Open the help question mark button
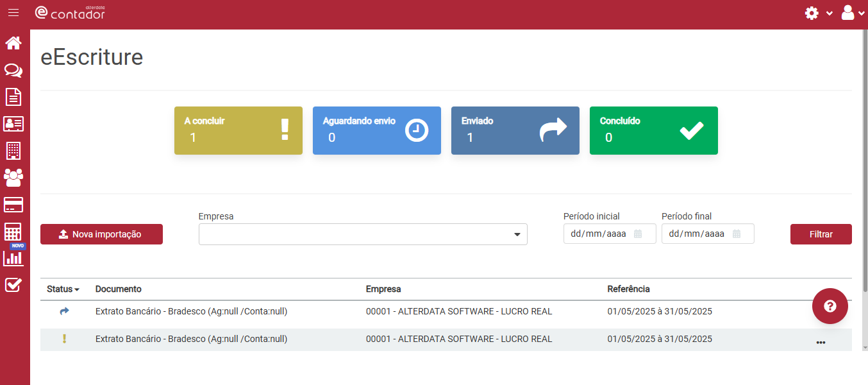 [830, 306]
